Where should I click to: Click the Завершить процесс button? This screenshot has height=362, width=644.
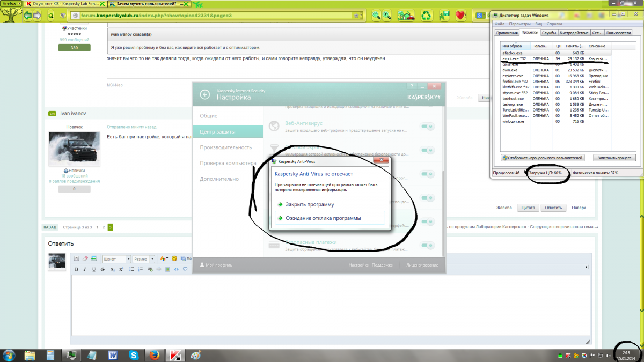(x=614, y=158)
